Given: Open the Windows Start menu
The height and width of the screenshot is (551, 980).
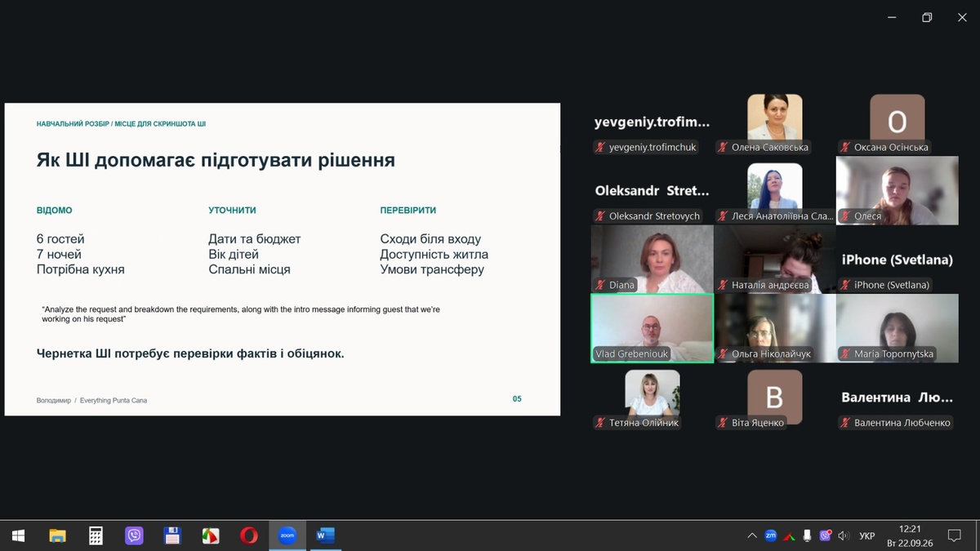Looking at the screenshot, I should tap(18, 535).
